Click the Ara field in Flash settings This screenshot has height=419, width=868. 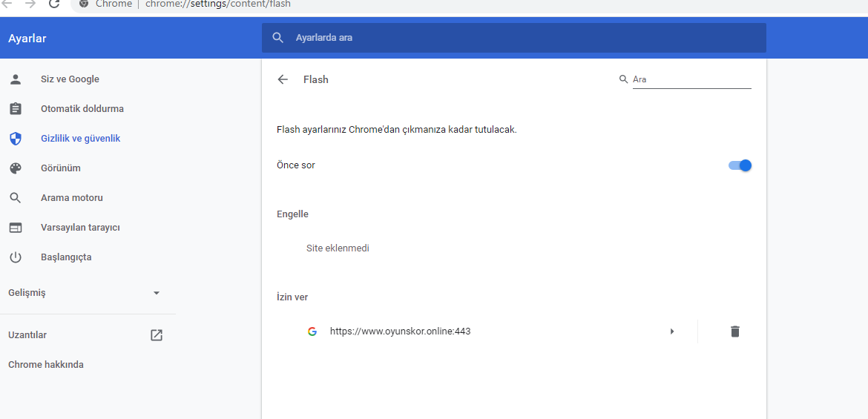[x=692, y=79]
